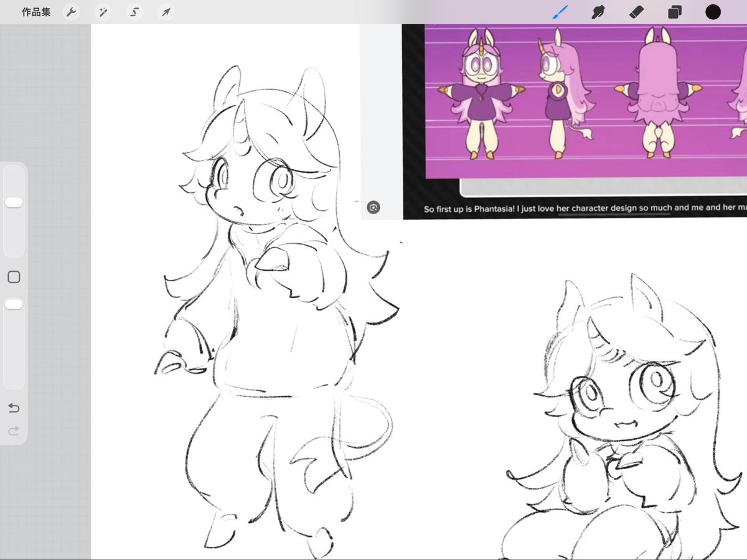The image size is (747, 560).
Task: Activate the Transform arrow tool
Action: 165,12
